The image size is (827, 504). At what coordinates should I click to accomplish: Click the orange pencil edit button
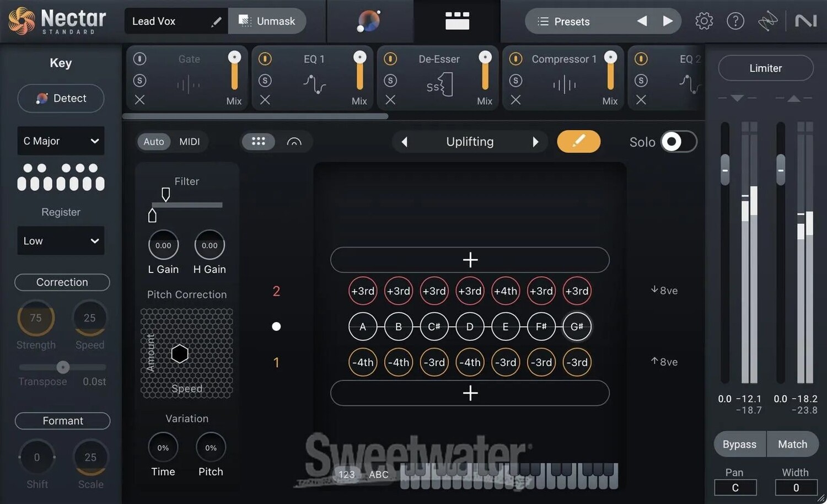click(x=578, y=142)
